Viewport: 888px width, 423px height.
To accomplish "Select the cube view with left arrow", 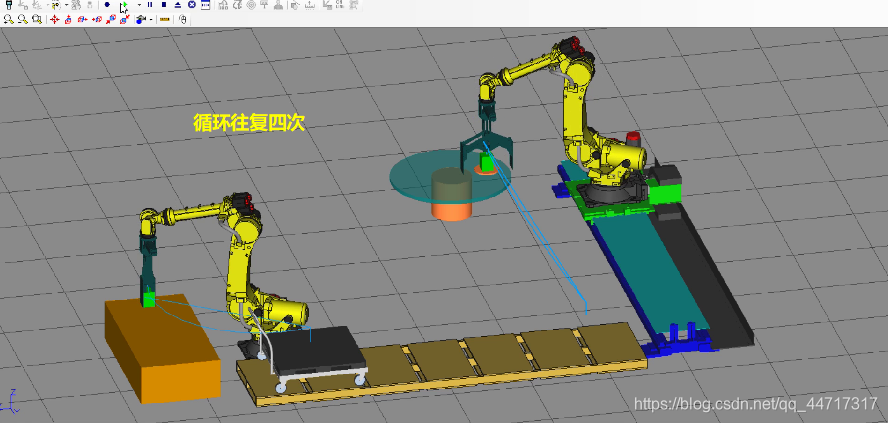I will (97, 19).
